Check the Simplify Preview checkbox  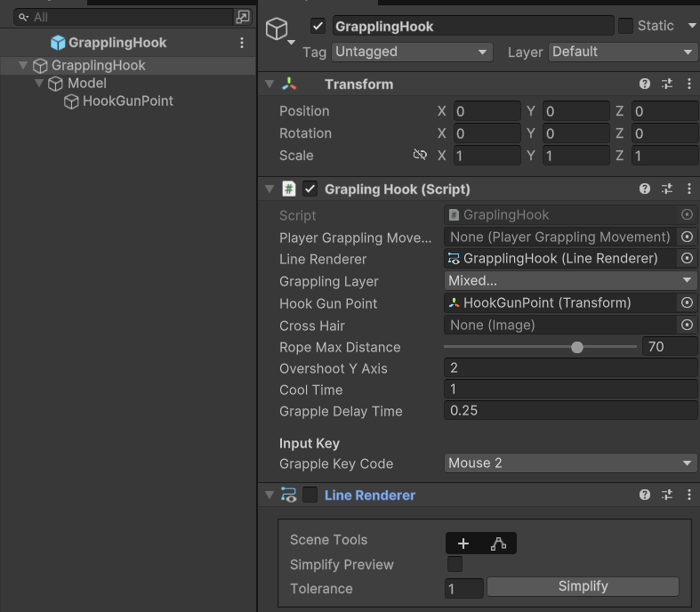point(455,564)
